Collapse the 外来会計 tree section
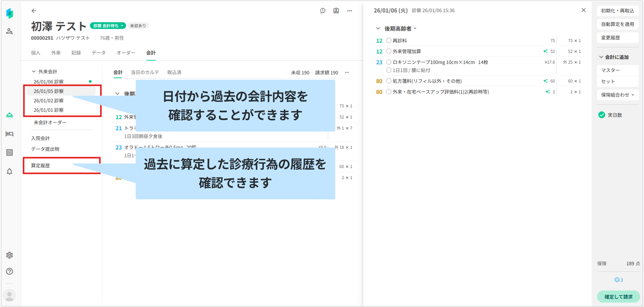The height and width of the screenshot is (307, 644). (x=34, y=71)
